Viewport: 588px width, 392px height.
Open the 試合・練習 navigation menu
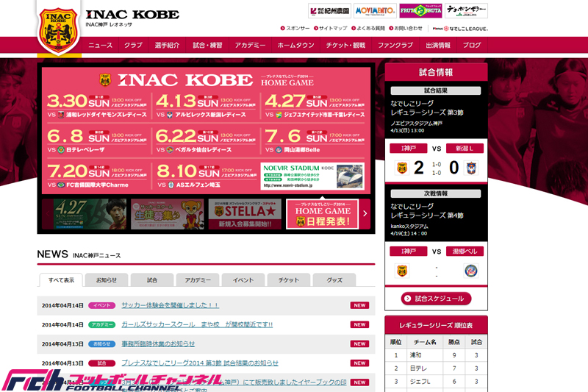[x=207, y=45]
